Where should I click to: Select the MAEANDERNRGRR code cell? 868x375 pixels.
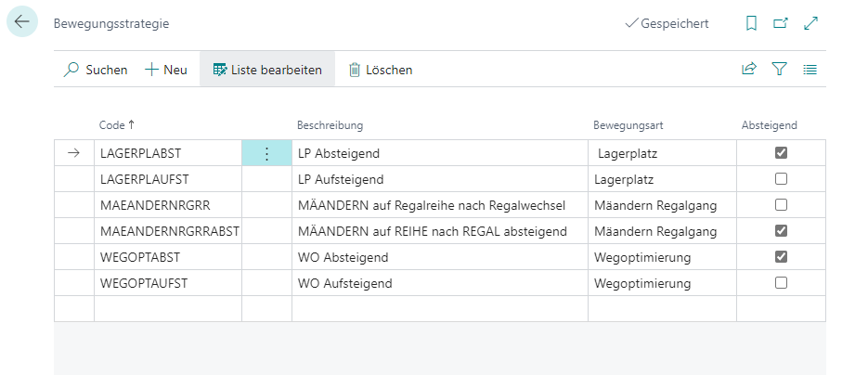point(155,204)
